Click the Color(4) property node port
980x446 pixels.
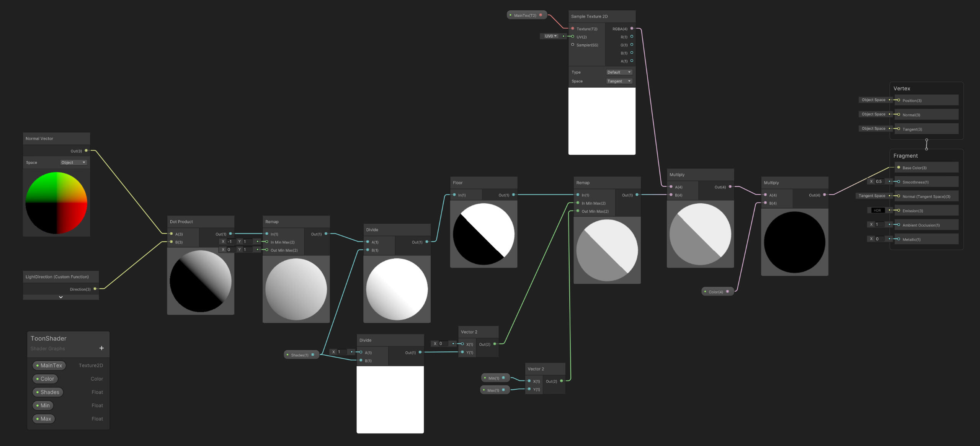[x=727, y=292]
